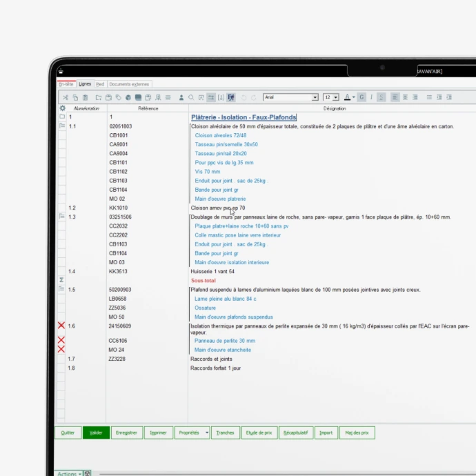Open the Arial font dropdown
The image size is (476, 476).
click(x=315, y=97)
